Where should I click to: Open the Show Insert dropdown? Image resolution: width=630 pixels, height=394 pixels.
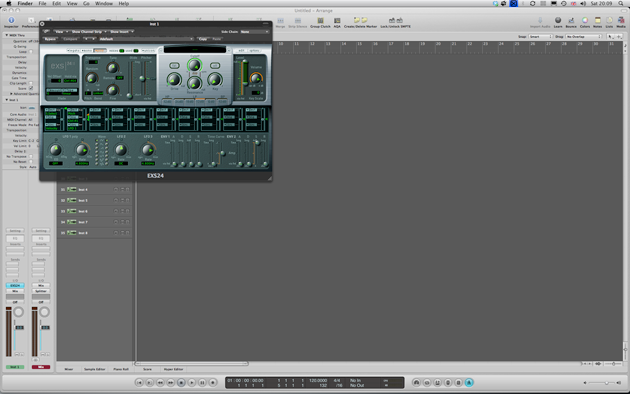click(121, 32)
